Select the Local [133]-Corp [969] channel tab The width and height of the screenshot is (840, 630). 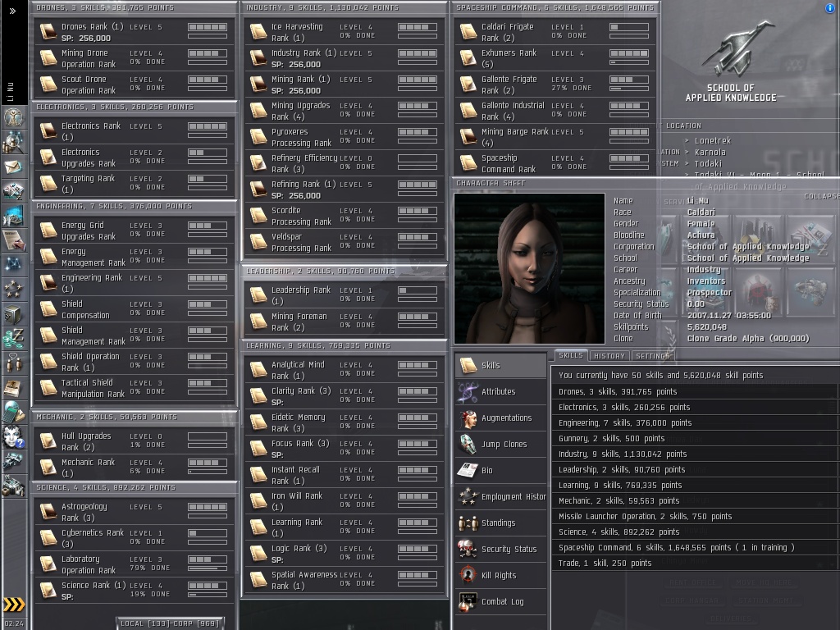coord(170,623)
